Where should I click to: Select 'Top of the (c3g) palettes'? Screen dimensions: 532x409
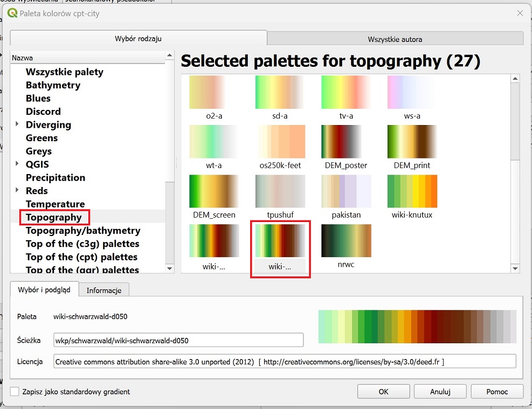click(x=82, y=244)
